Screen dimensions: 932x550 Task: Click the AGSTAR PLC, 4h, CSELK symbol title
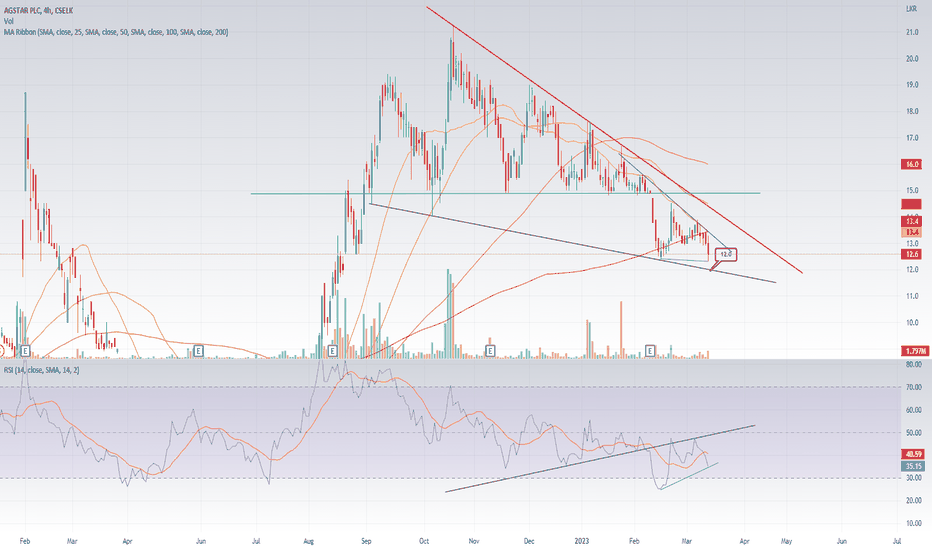coord(38,11)
